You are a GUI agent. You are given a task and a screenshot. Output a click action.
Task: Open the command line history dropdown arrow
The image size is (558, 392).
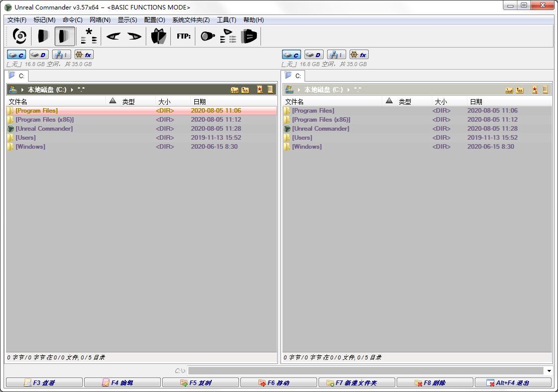click(549, 371)
